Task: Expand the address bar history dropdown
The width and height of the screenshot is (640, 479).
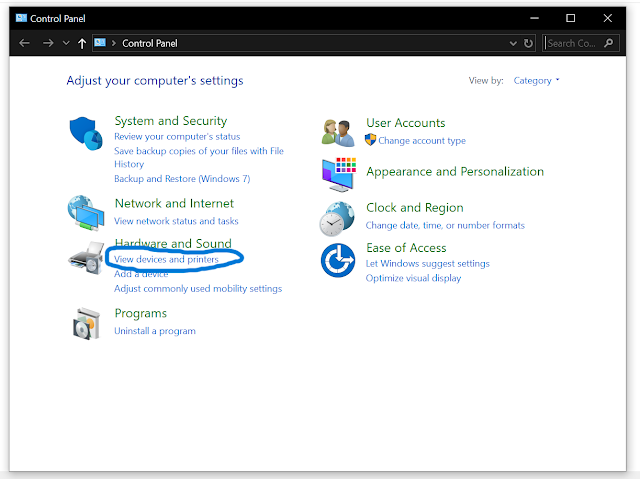Action: 513,43
